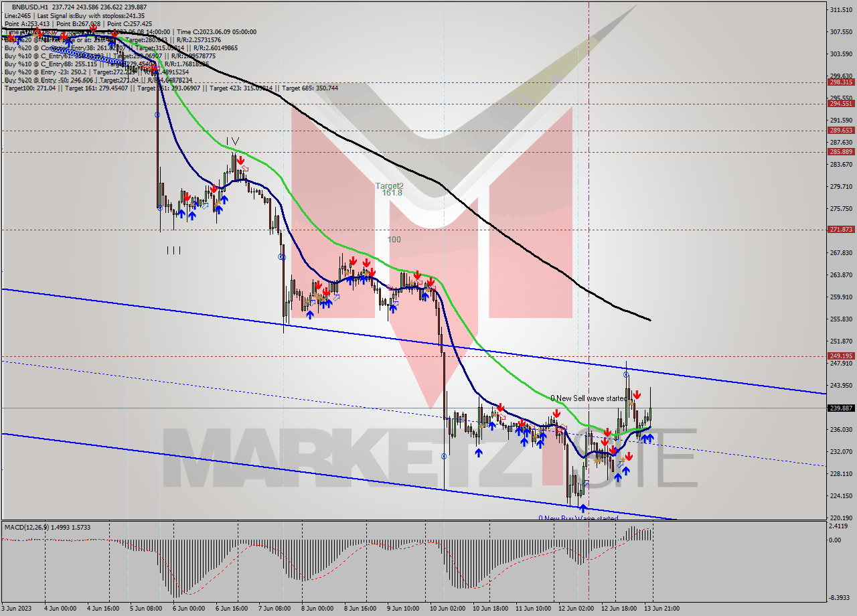857x616 pixels.
Task: Click circle marker on 5 Jun falling candle
Action: coord(157,114)
